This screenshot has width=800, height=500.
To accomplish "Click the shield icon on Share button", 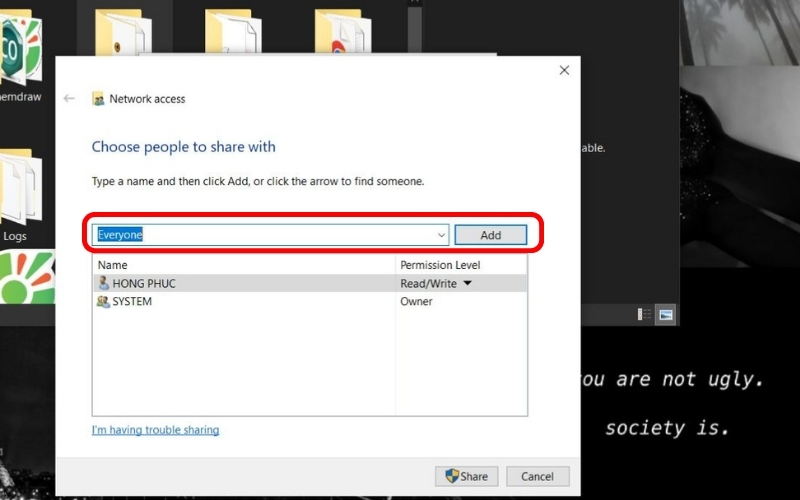I will pyautogui.click(x=452, y=476).
